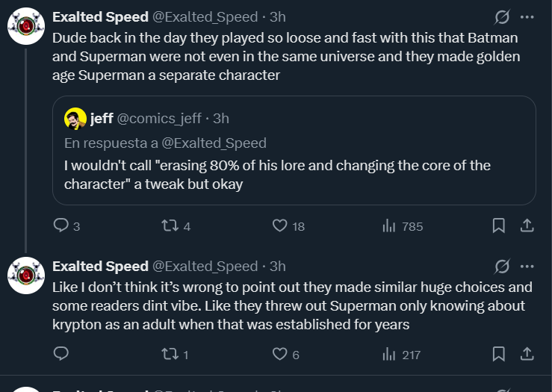552x392 pixels.
Task: Repost the tweet with 4 reposts
Action: tap(170, 225)
